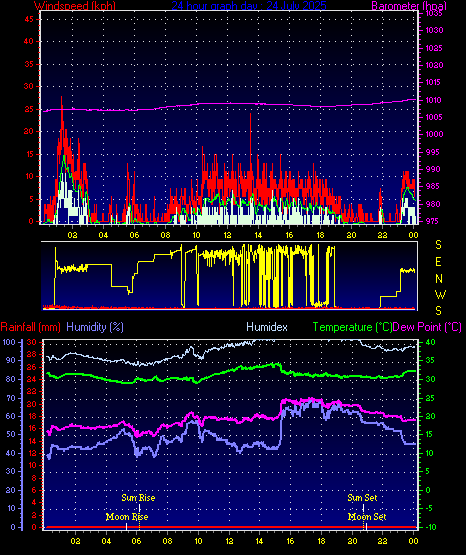
Task: Click the 'W' wind direction label
Action: pos(440,294)
